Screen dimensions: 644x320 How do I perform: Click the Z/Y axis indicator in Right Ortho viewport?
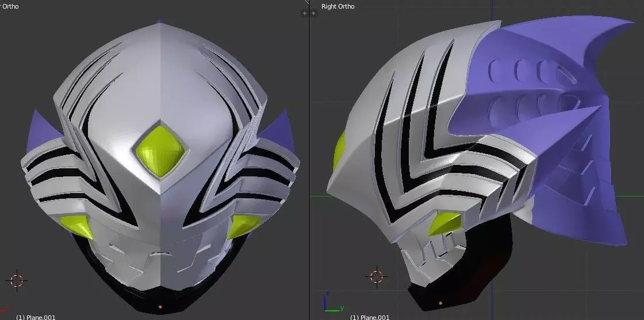point(333,302)
